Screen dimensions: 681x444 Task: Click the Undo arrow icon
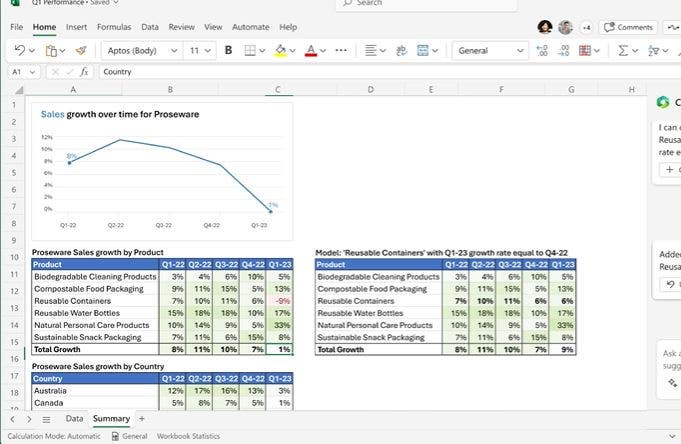point(19,50)
